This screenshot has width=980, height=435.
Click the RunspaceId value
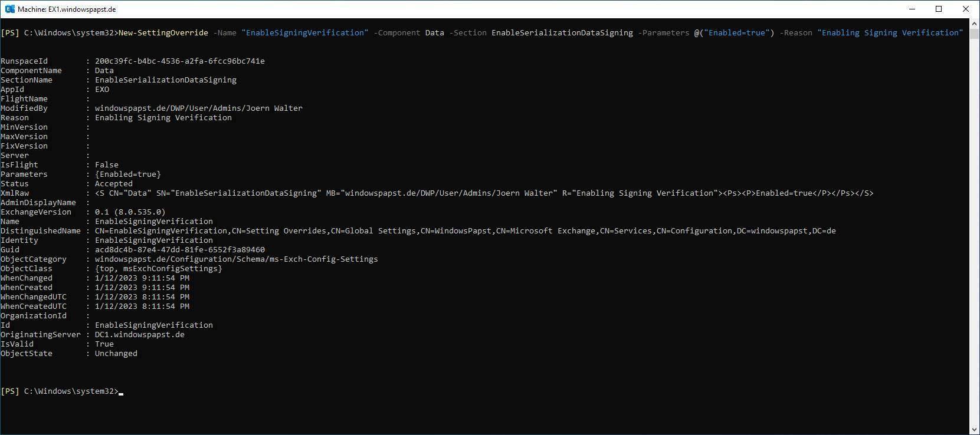179,61
